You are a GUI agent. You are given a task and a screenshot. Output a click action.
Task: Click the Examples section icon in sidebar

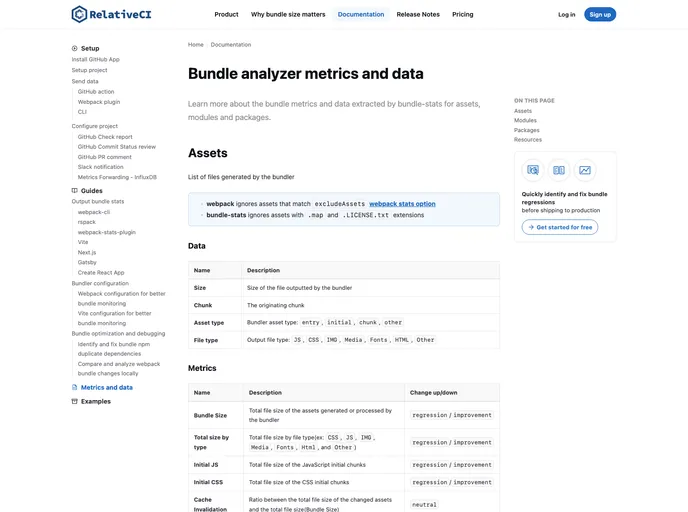75,401
